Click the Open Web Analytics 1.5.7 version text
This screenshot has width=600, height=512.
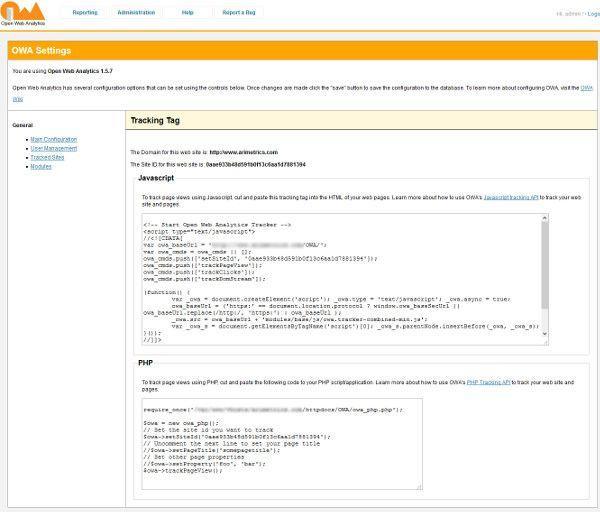pos(80,71)
